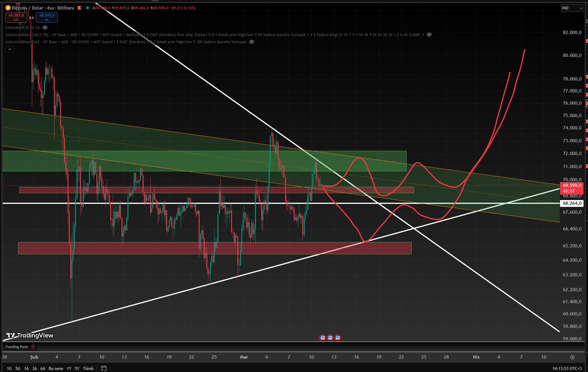This screenshot has width=588, height=372.
Task: Click the third economic event flag marker
Action: pos(338,338)
